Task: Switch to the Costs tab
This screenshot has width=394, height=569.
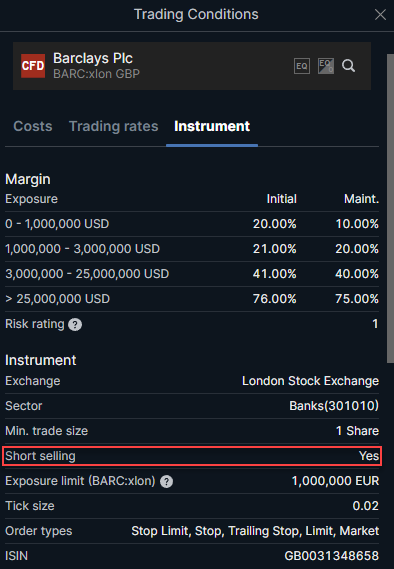Action: pyautogui.click(x=33, y=126)
